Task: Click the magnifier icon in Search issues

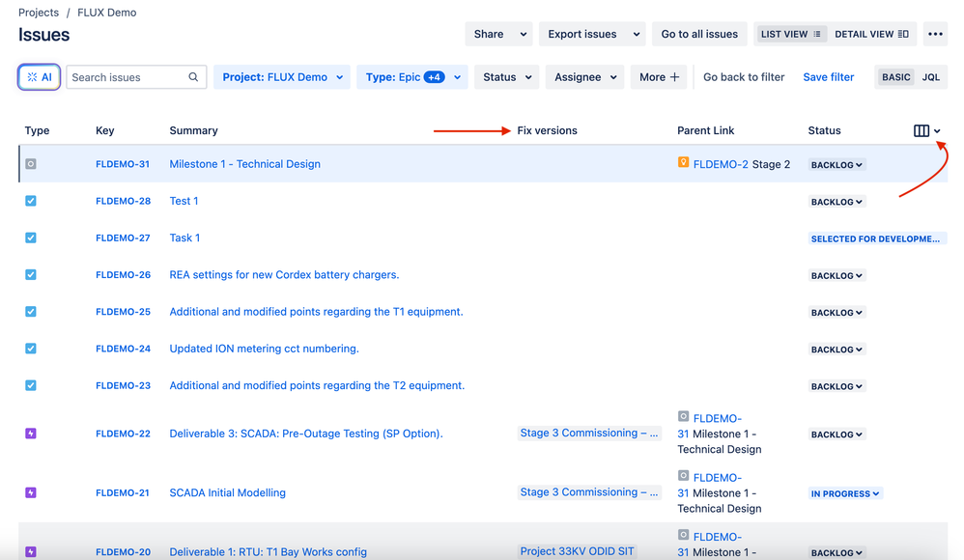Action: tap(193, 77)
